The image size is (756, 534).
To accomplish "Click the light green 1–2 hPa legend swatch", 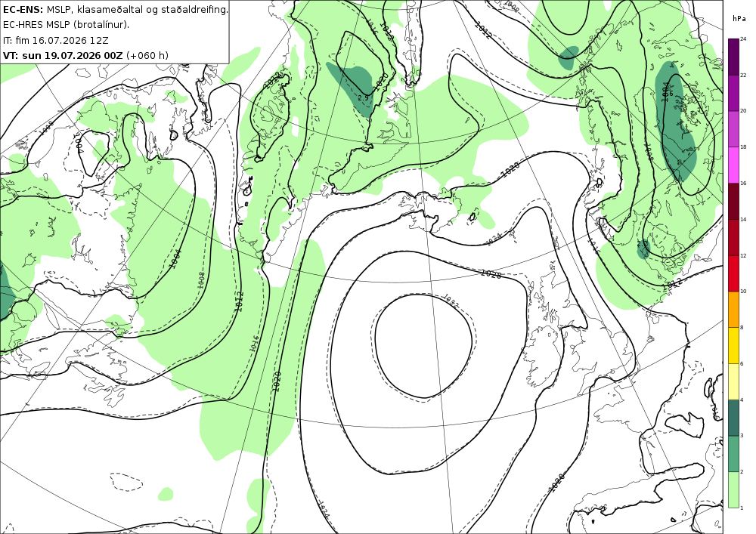I will pos(733,489).
